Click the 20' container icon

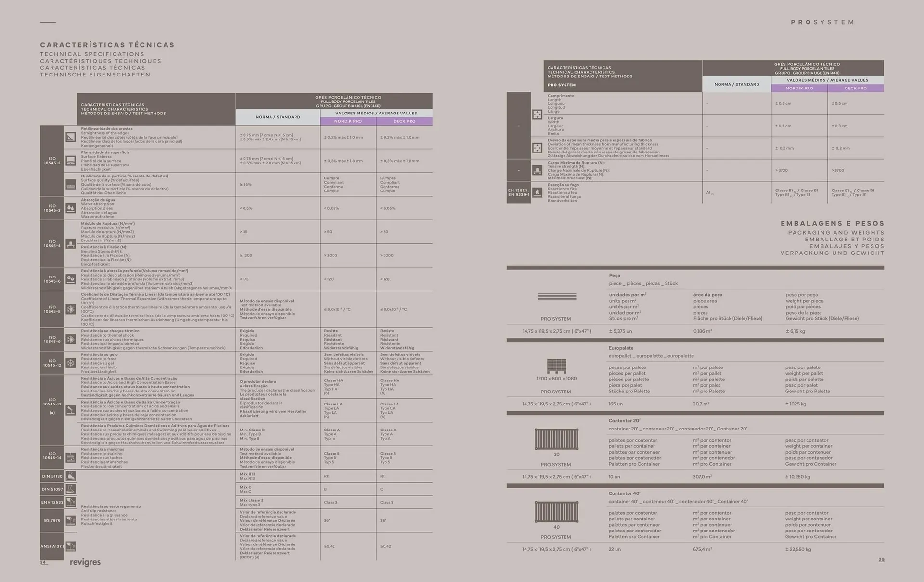[556, 439]
